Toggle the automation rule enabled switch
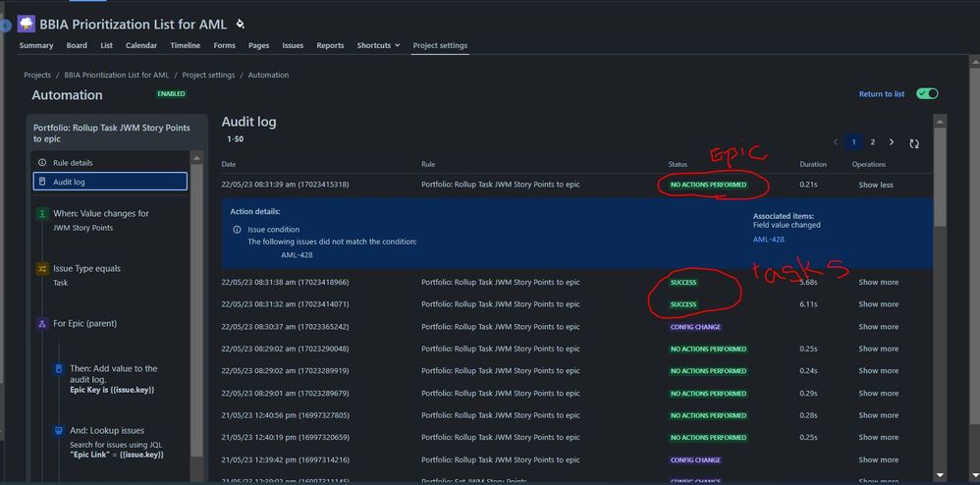The width and height of the screenshot is (980, 485). click(927, 93)
